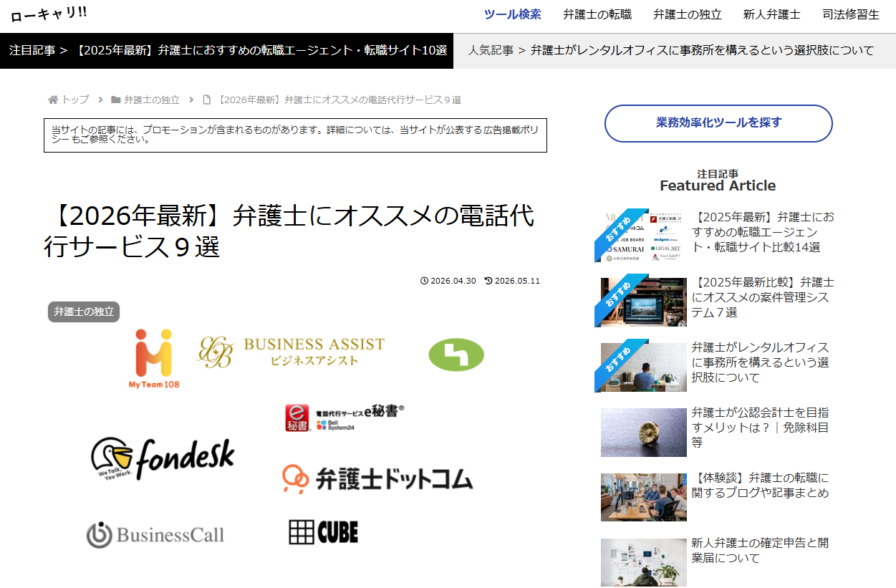Open the ツール検索 menu item

click(x=513, y=14)
